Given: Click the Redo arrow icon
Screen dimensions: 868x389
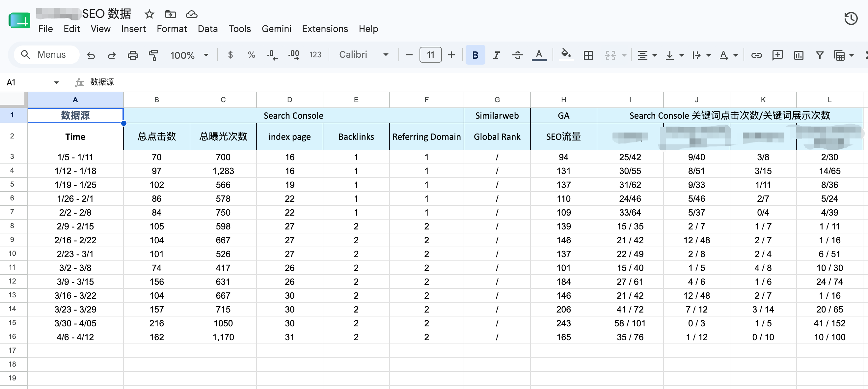Looking at the screenshot, I should 112,55.
